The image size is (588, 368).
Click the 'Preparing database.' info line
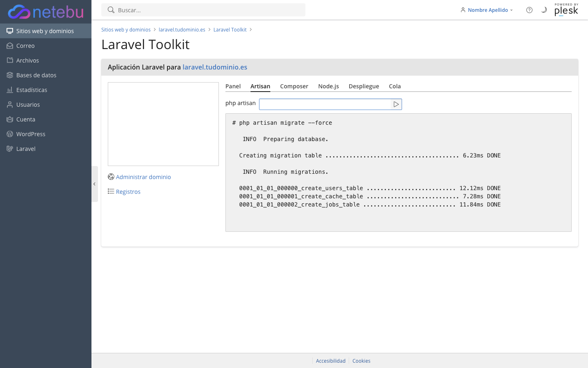pyautogui.click(x=285, y=139)
